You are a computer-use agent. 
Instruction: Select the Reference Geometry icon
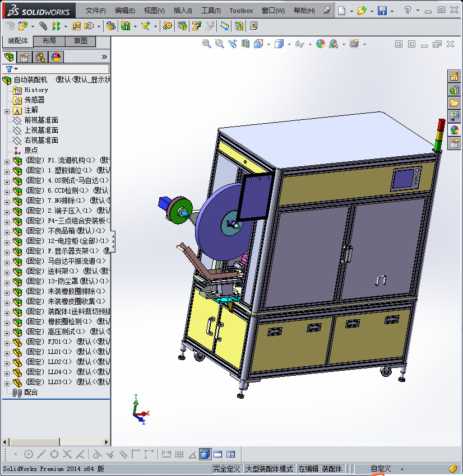pos(146,26)
